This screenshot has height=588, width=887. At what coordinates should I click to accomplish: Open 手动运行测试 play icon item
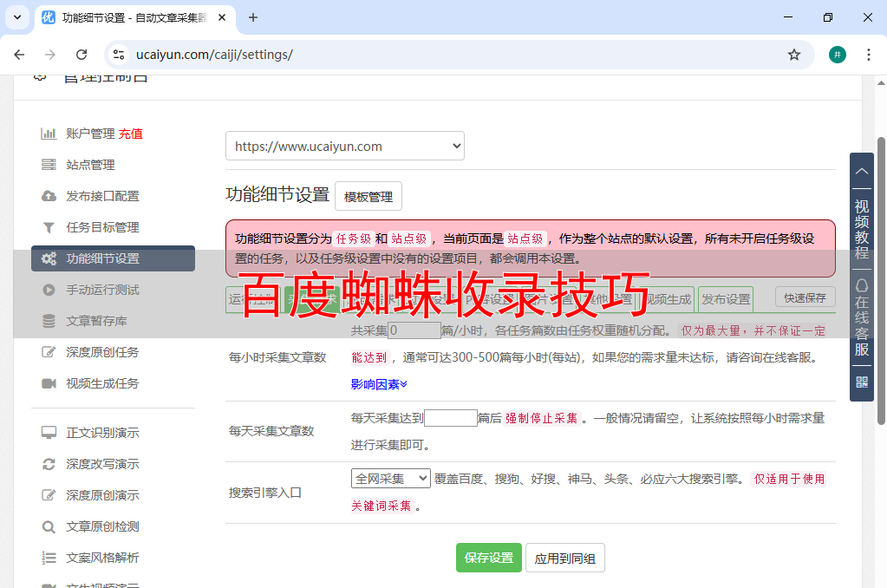(x=49, y=290)
